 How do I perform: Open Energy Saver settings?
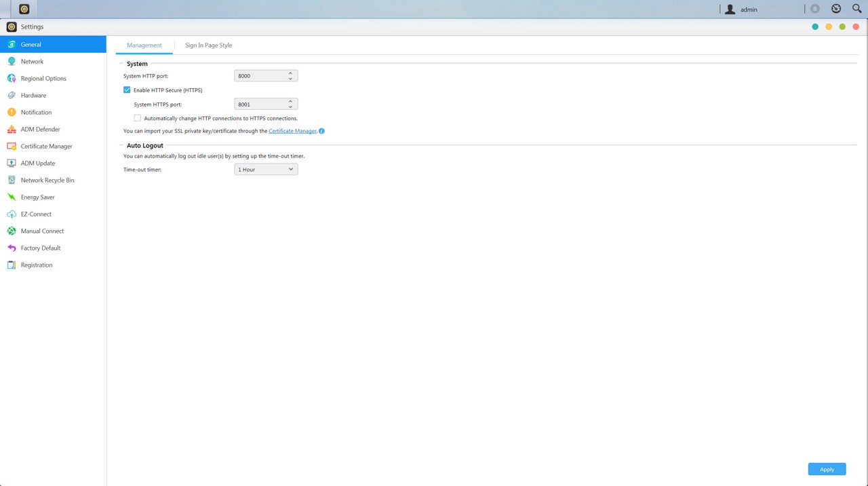pos(53,197)
